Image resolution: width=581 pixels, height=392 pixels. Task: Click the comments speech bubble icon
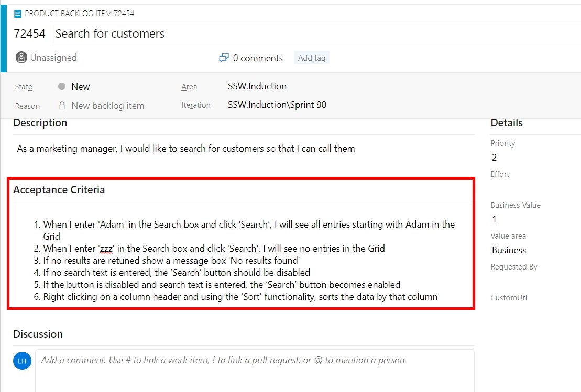tap(224, 58)
